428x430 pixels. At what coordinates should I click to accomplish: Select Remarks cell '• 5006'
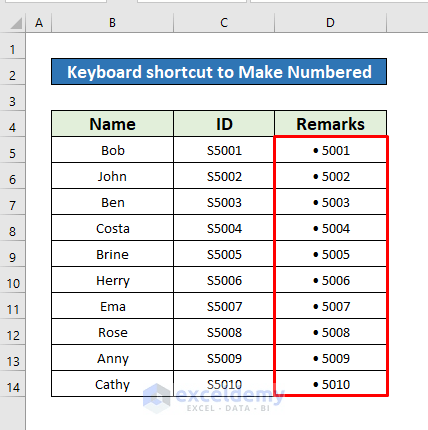click(330, 280)
